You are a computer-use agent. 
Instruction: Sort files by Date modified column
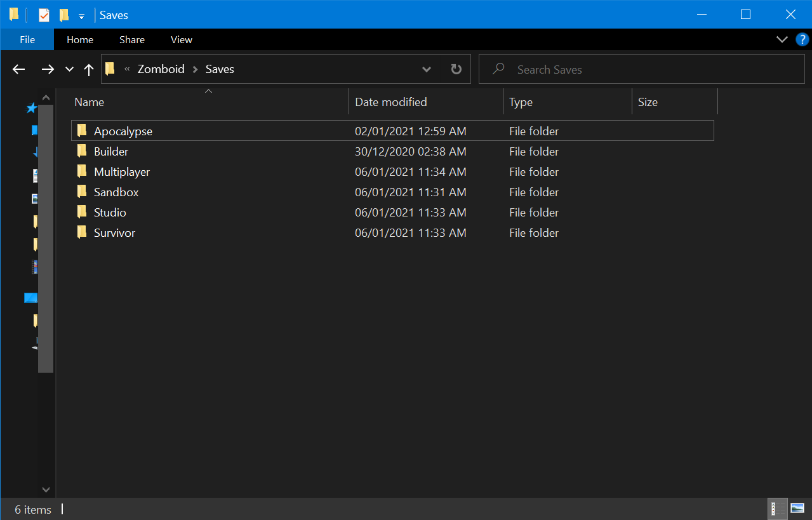click(390, 102)
